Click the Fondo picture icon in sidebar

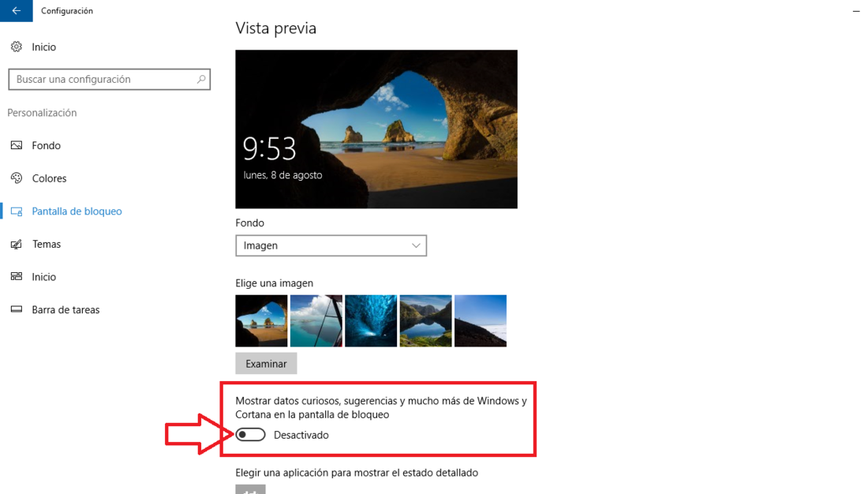pyautogui.click(x=17, y=145)
